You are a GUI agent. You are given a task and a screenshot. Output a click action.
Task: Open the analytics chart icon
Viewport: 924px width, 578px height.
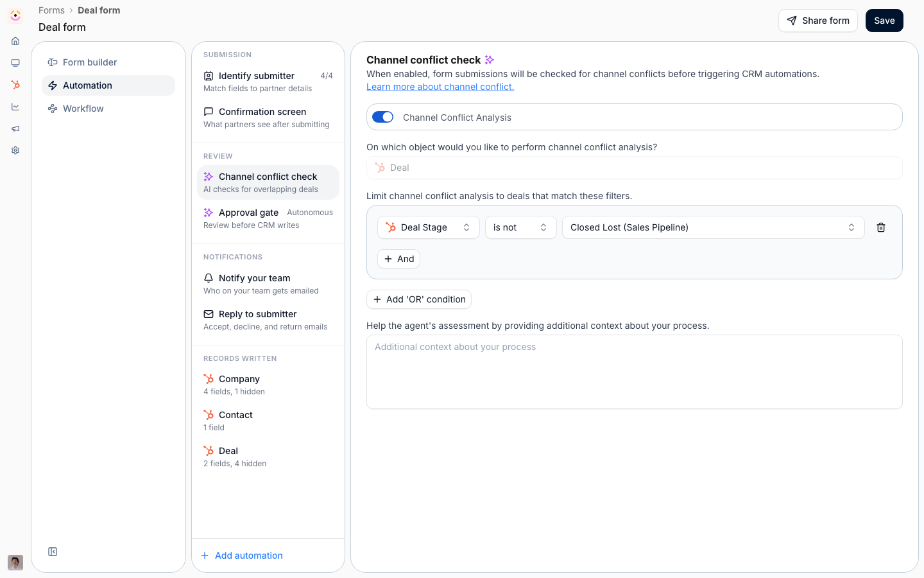tap(15, 107)
